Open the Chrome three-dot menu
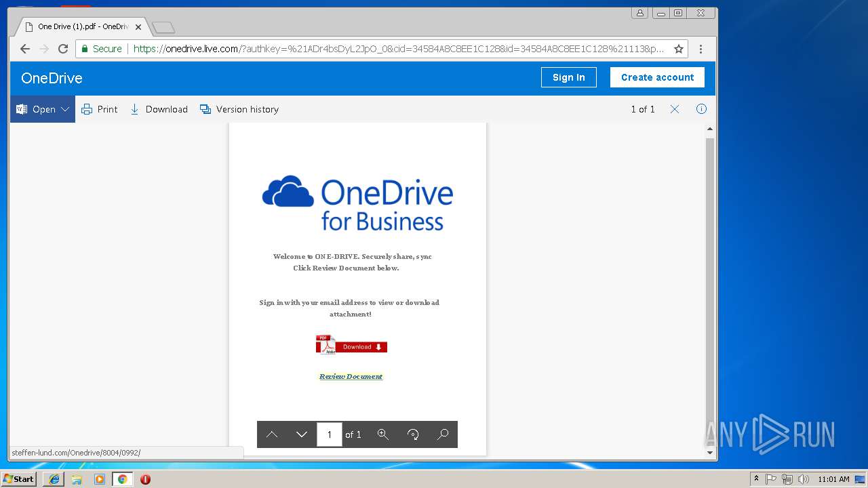868x488 pixels. coord(701,49)
